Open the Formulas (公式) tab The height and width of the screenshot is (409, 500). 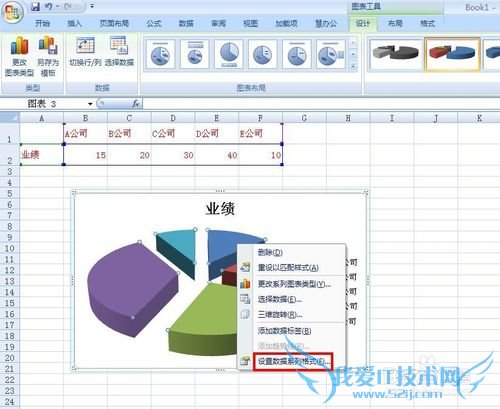pos(154,23)
